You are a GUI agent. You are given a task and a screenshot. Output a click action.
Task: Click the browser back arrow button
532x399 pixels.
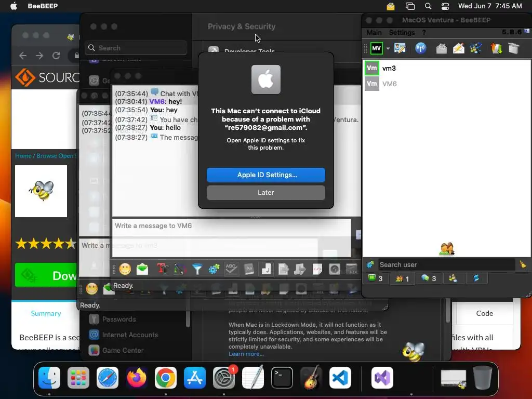coord(23,56)
